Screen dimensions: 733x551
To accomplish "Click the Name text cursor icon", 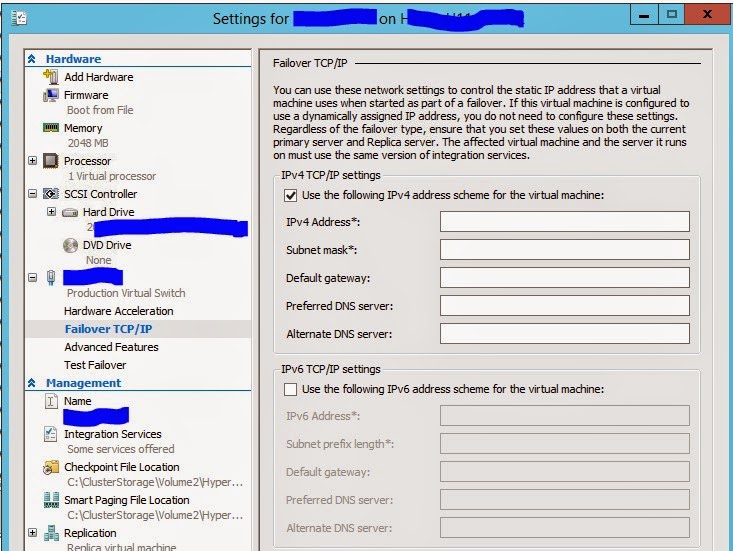I will 51,401.
